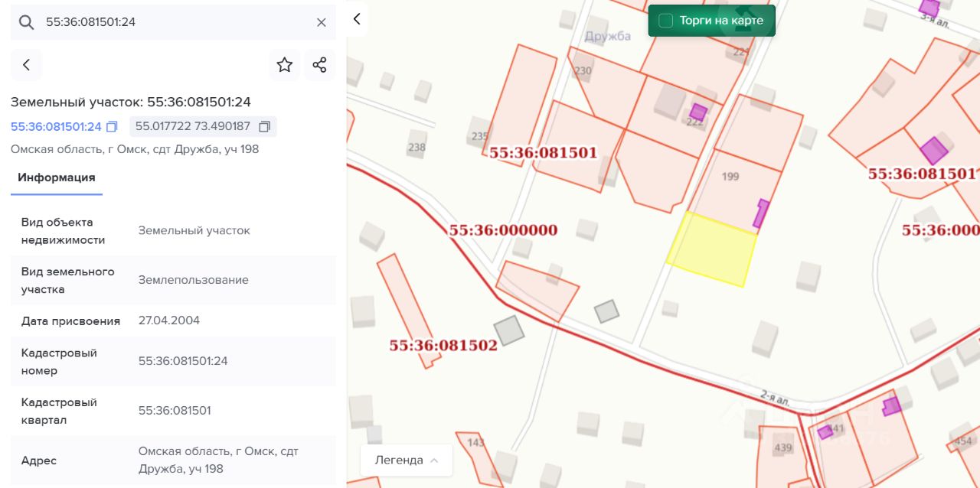The height and width of the screenshot is (488, 980).
Task: Copy coordinates 55.017722 73.490187 icon
Action: (x=265, y=126)
